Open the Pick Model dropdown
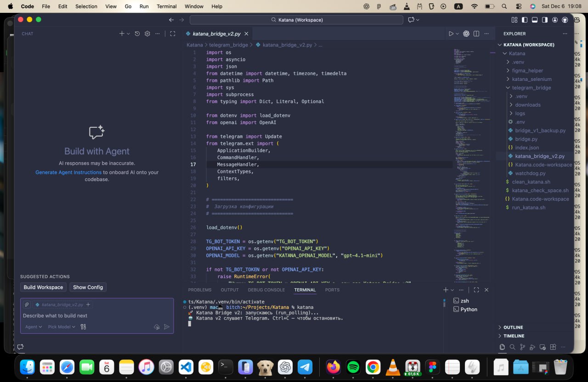Screen dimensions: 588x382 [x=62, y=327]
